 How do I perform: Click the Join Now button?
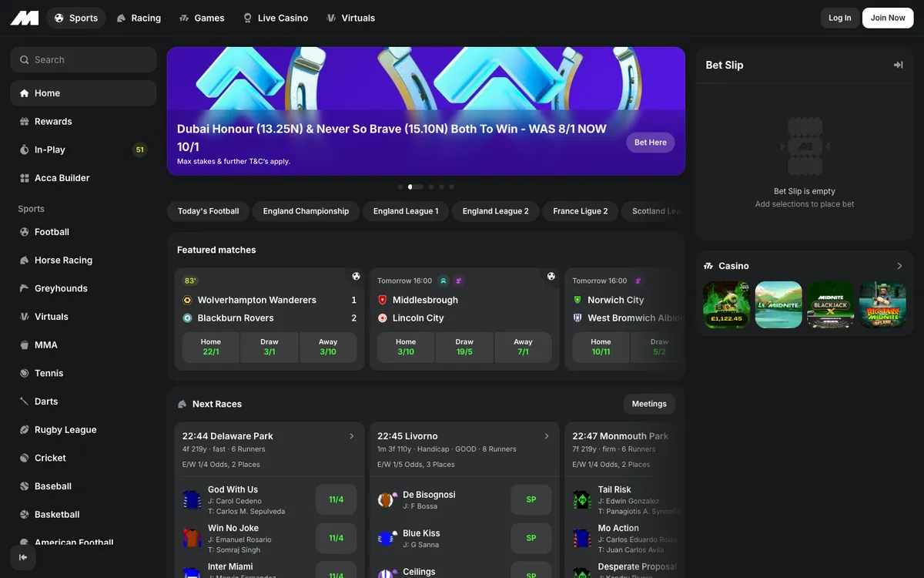click(888, 18)
